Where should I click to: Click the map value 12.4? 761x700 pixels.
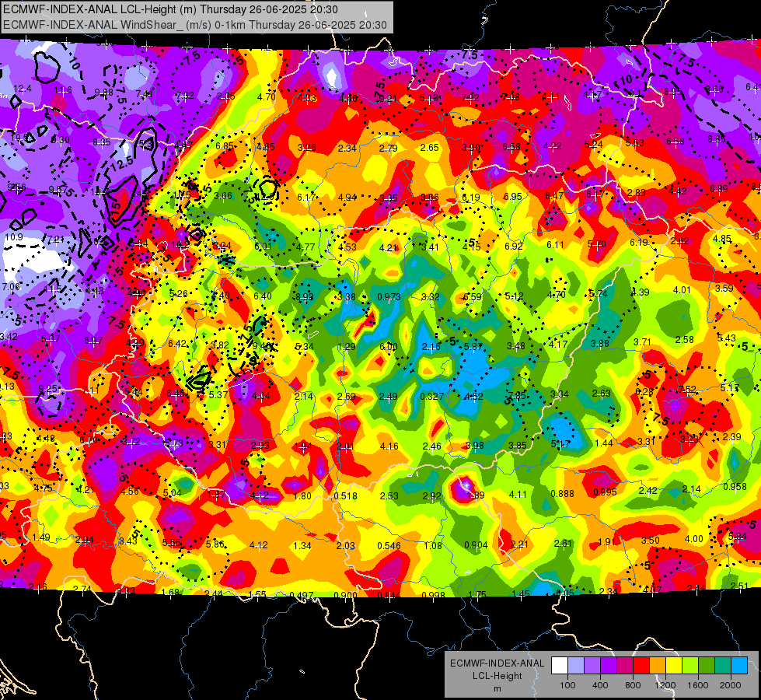[x=23, y=89]
